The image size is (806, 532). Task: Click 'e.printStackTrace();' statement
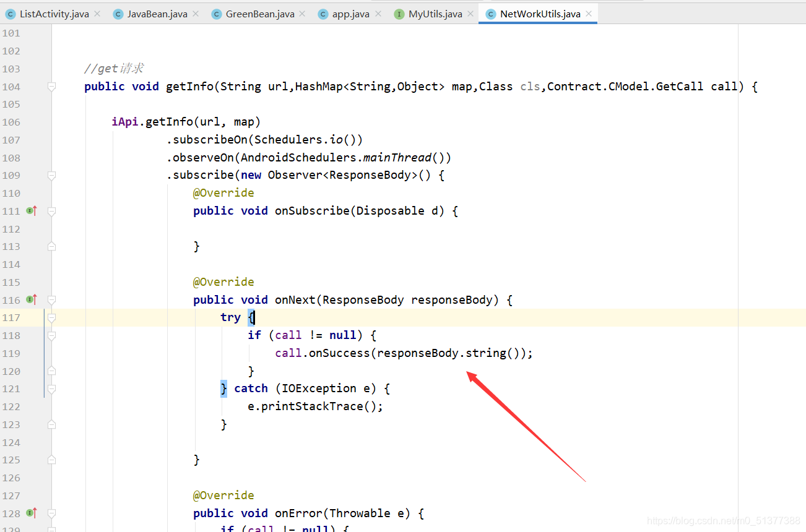point(316,406)
